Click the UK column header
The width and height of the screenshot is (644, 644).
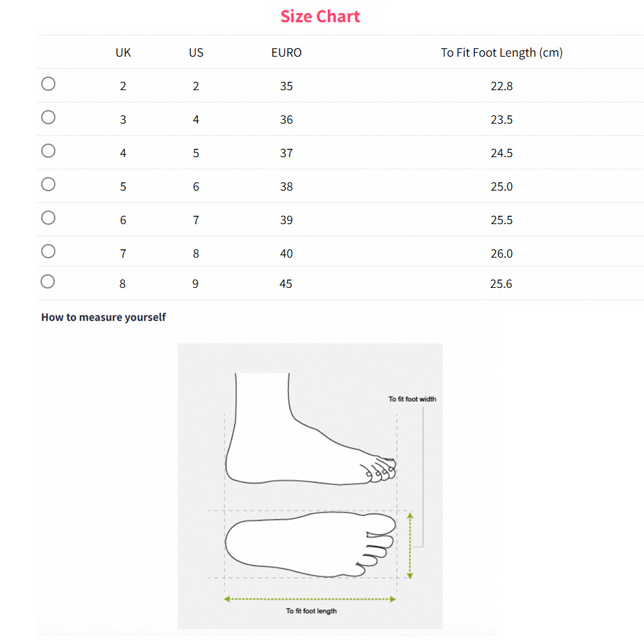pos(123,53)
